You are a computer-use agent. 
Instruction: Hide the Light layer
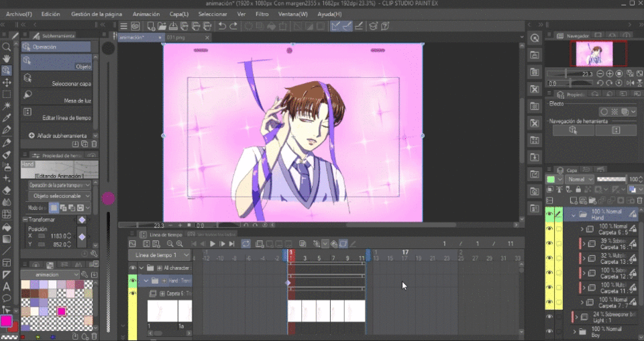point(550,316)
